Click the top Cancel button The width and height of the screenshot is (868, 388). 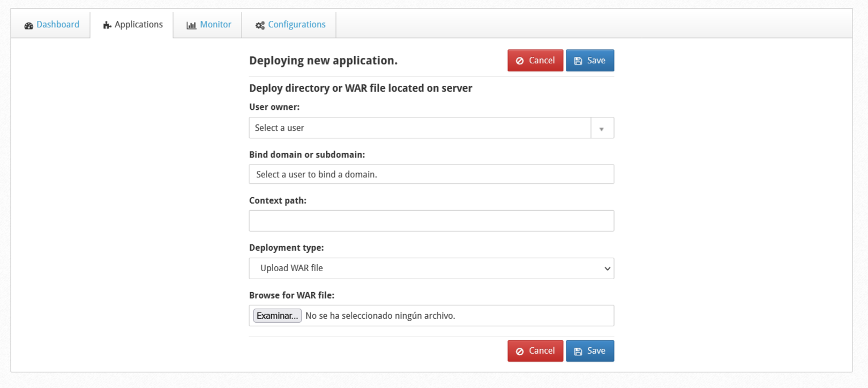(535, 61)
